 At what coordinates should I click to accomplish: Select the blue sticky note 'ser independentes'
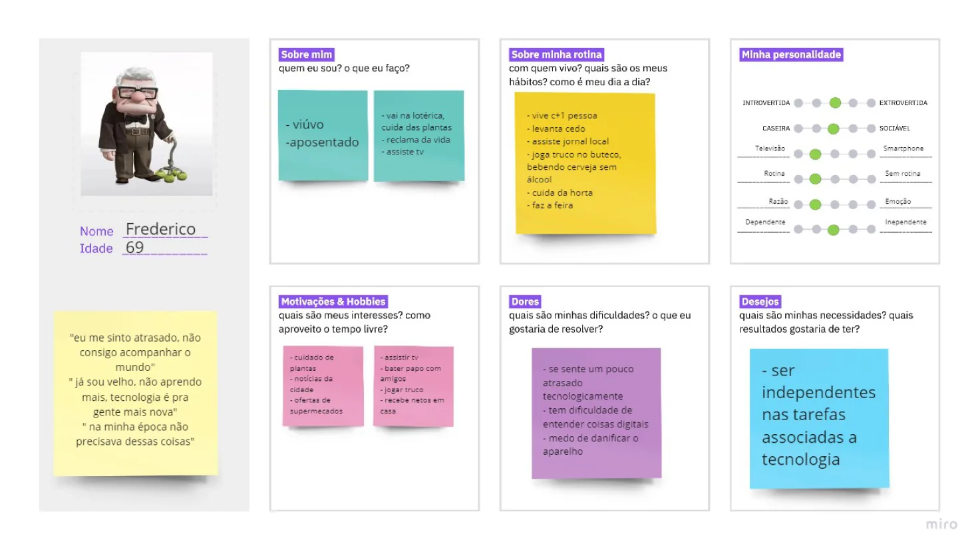pyautogui.click(x=819, y=418)
